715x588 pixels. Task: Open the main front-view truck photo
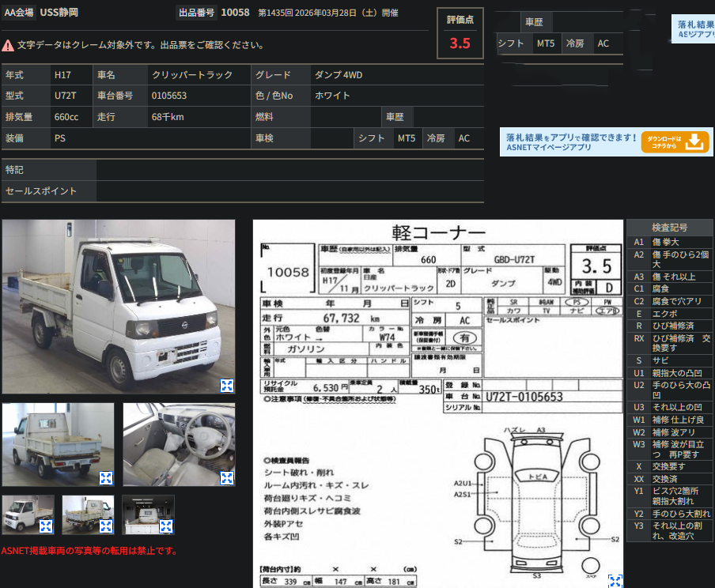[x=119, y=307]
